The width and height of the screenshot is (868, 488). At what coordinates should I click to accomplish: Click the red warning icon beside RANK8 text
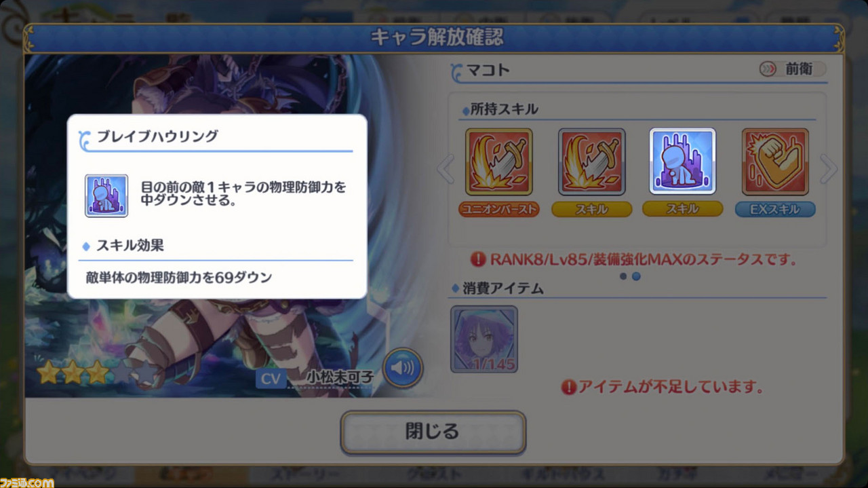479,259
